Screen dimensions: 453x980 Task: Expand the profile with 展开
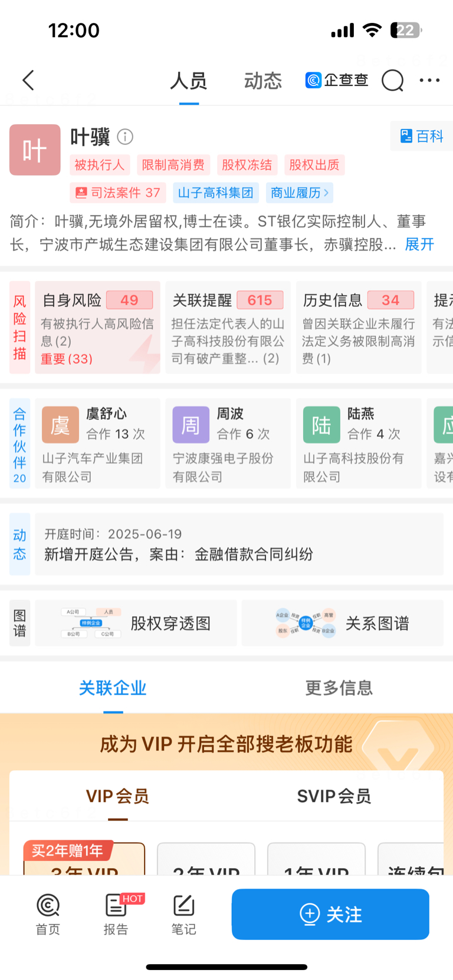tap(419, 245)
